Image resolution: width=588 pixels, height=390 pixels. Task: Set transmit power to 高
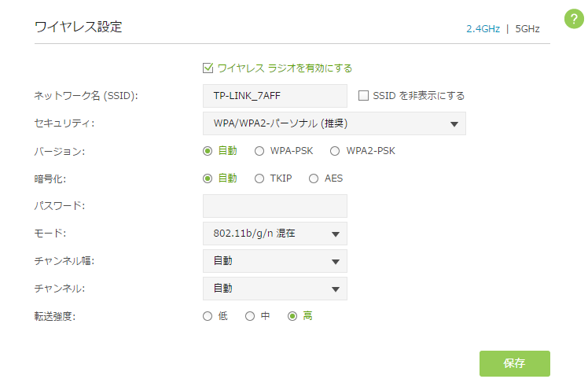[x=292, y=316]
